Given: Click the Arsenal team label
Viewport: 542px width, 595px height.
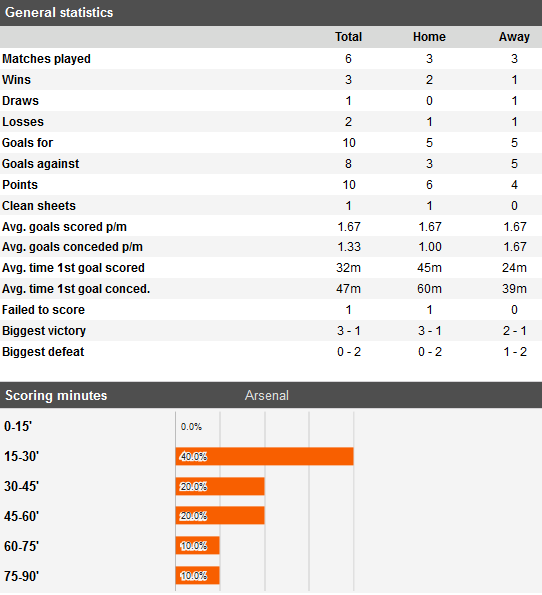Looking at the screenshot, I should [x=267, y=395].
